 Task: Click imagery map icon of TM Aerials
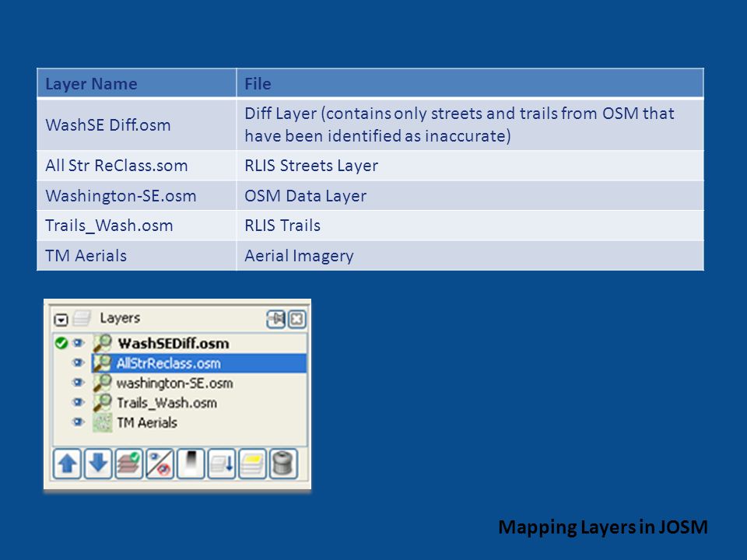click(x=102, y=422)
